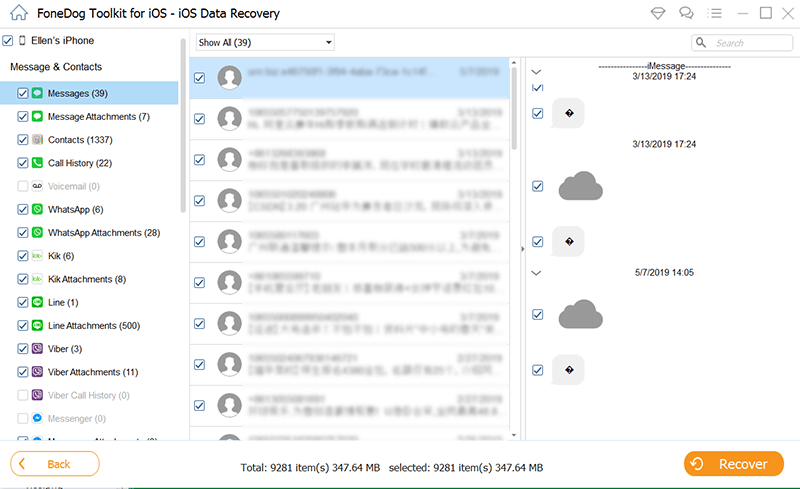Collapse the 5/7/2019 14:05 message group
Screen dimensions: 800x489
click(536, 272)
